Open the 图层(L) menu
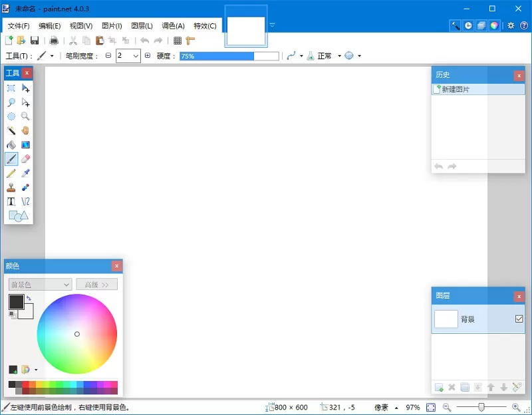 point(142,26)
